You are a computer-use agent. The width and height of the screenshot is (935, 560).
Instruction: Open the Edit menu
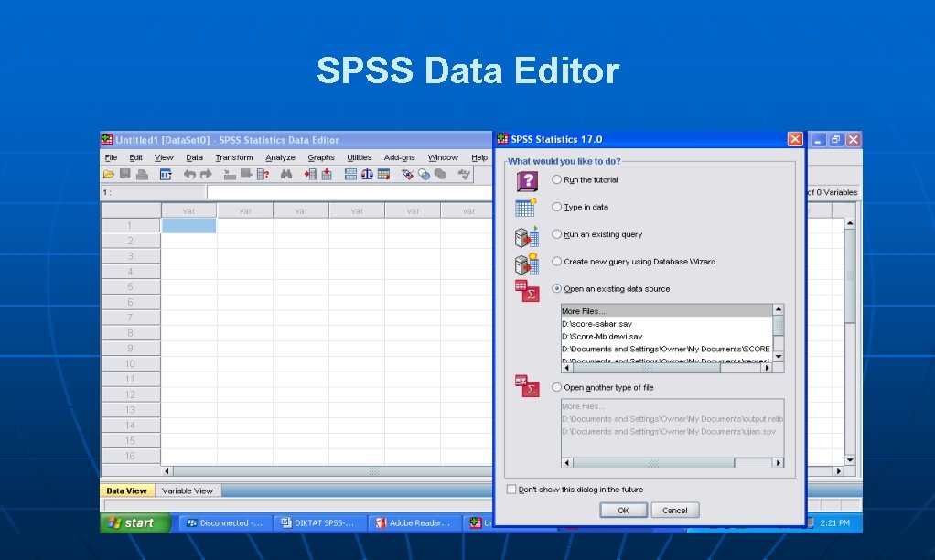(136, 157)
